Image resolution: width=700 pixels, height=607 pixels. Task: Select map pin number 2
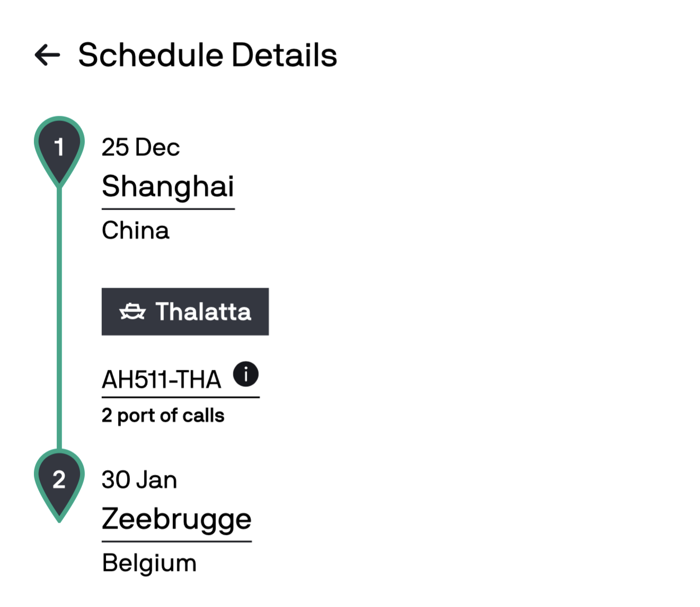click(x=59, y=480)
